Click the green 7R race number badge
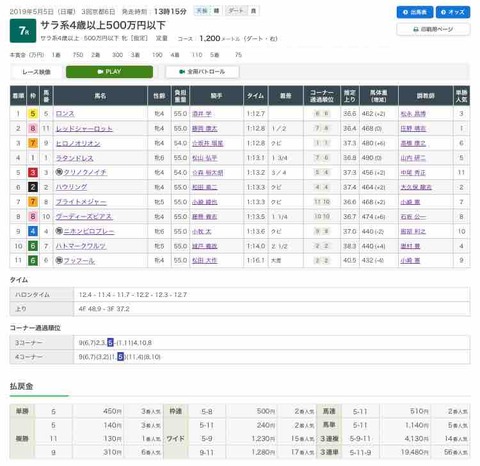Screen dimensions: 480x466 [x=23, y=31]
